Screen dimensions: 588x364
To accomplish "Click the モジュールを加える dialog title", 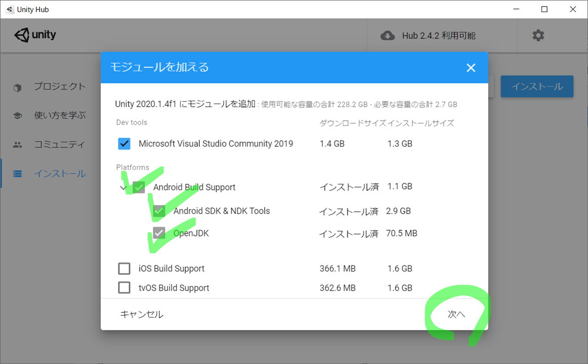I will (159, 67).
